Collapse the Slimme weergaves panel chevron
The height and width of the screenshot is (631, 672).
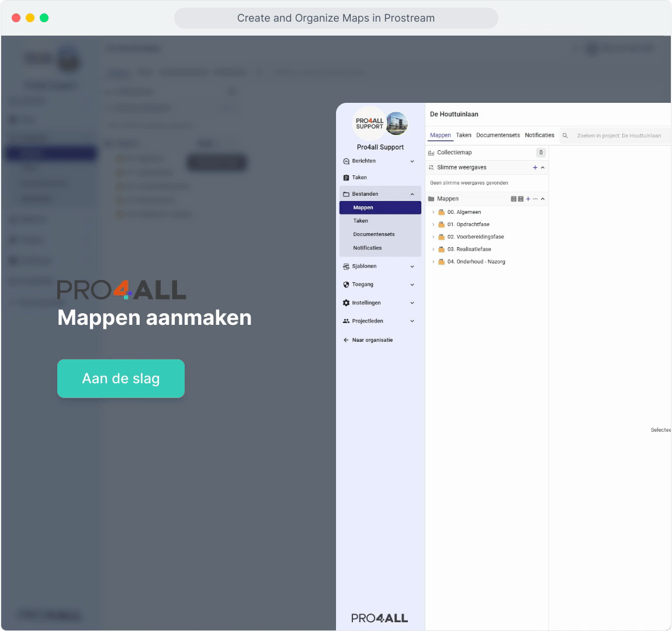point(543,168)
